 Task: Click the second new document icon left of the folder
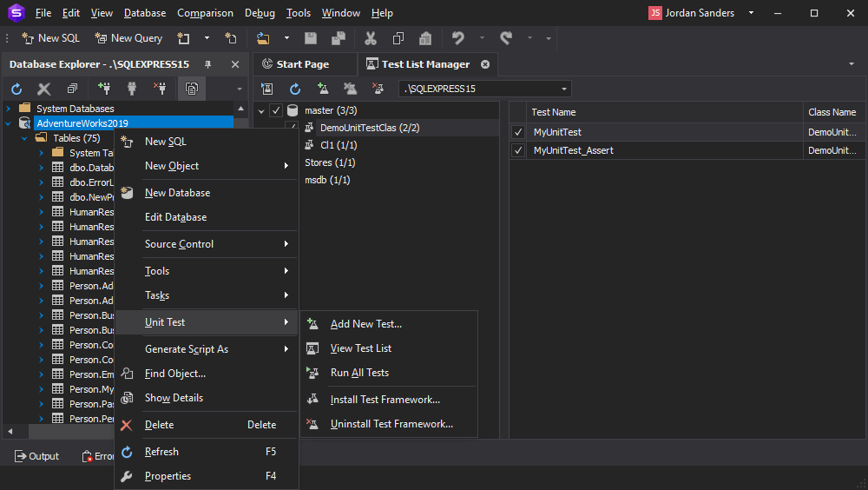pyautogui.click(x=231, y=38)
